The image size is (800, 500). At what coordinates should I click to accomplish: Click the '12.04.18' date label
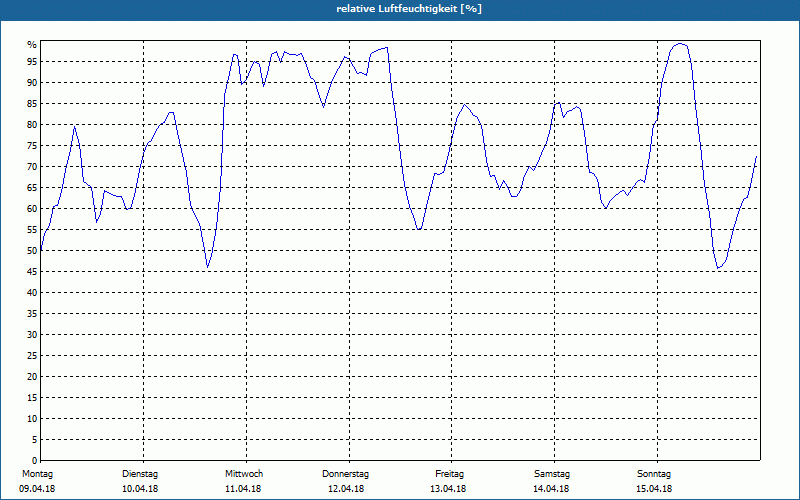(346, 489)
